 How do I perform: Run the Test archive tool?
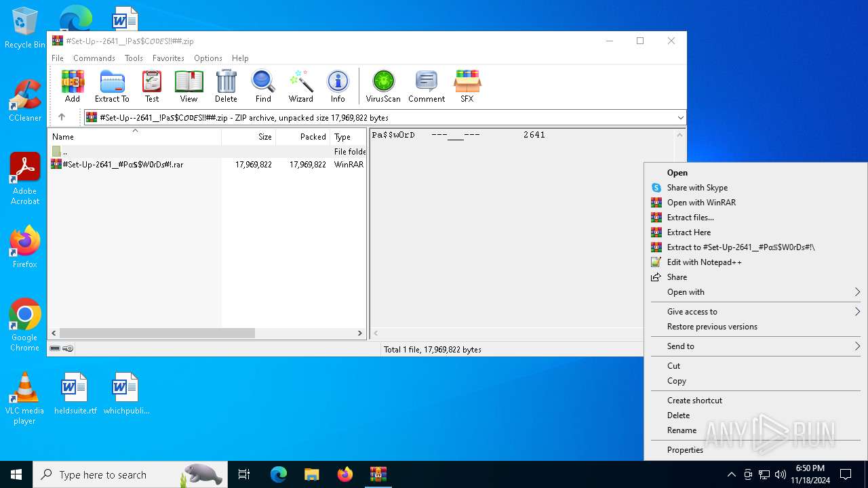[x=152, y=86]
